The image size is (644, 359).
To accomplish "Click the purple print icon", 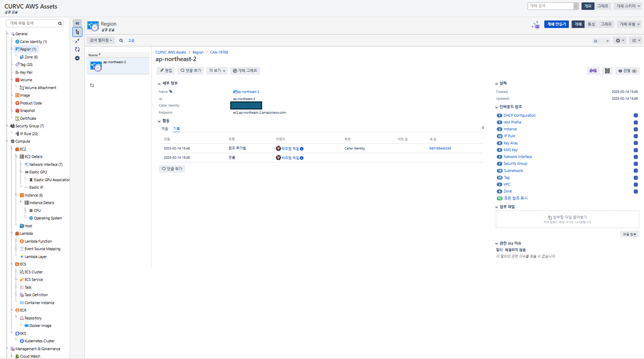I will tap(593, 71).
